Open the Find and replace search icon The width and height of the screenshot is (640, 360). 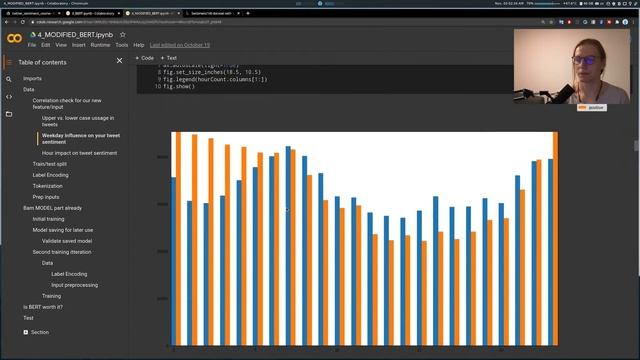click(x=9, y=79)
